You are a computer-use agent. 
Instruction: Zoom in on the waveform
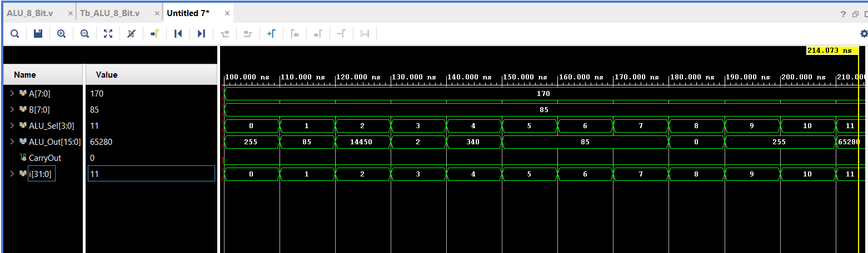click(62, 34)
